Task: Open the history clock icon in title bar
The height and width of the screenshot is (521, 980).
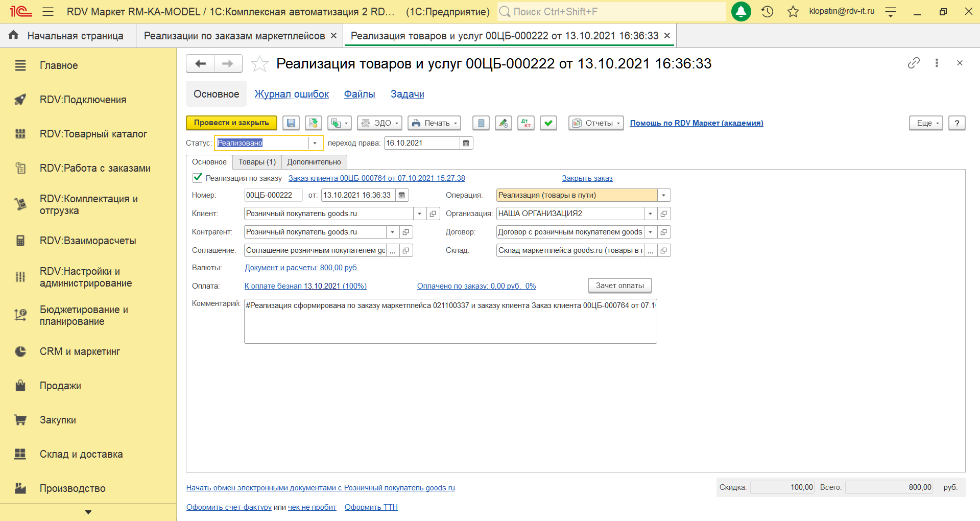Action: pos(767,12)
